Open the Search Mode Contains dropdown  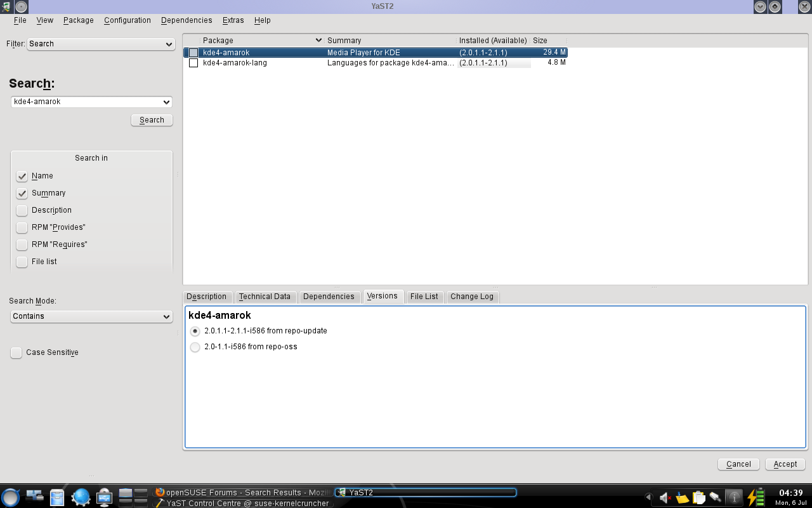91,316
